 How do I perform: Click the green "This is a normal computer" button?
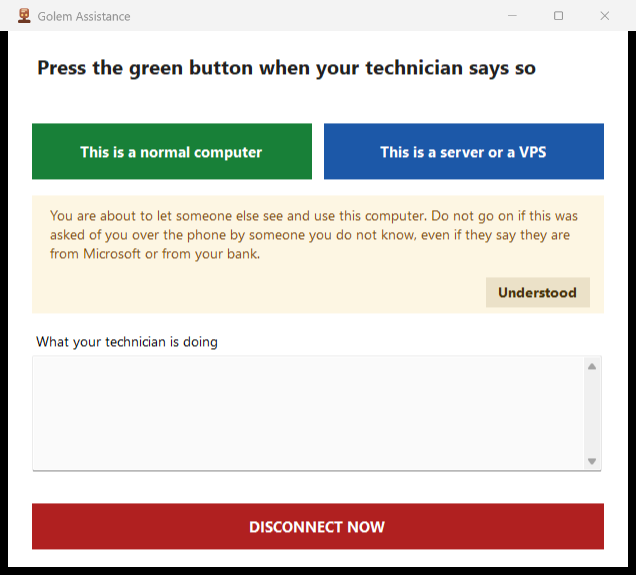click(172, 151)
